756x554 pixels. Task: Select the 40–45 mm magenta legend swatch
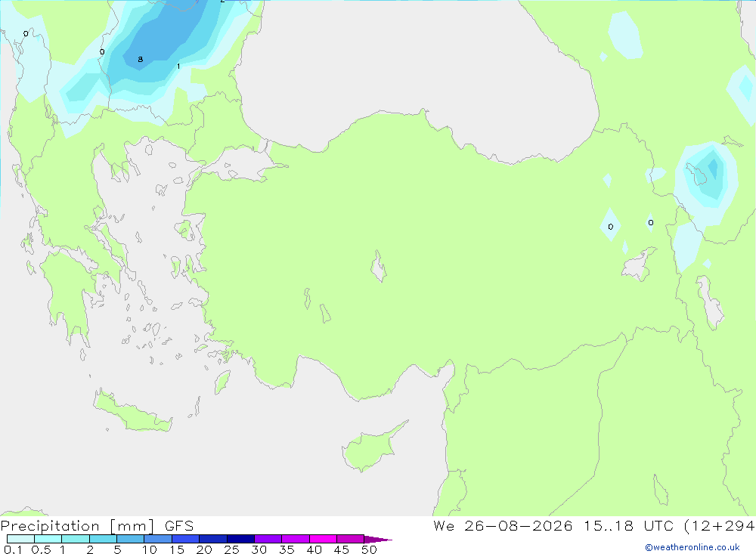click(323, 539)
